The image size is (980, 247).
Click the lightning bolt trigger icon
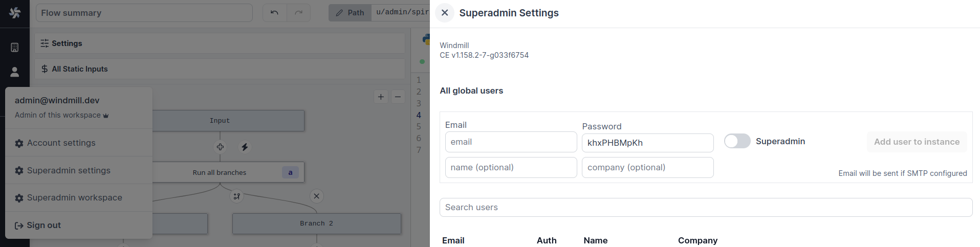pyautogui.click(x=245, y=147)
